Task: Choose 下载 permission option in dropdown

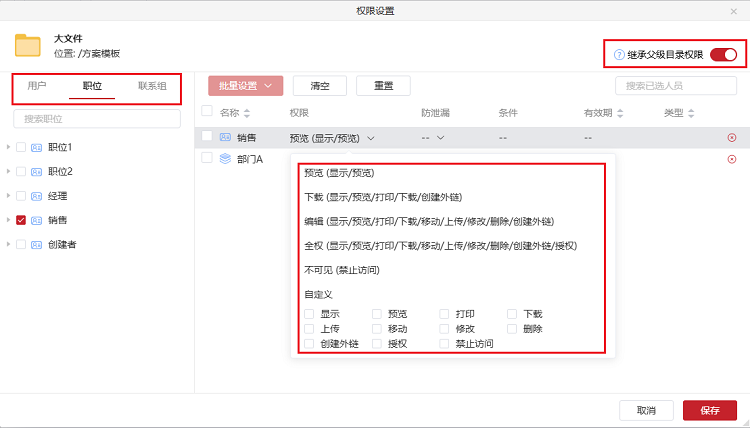Action: (x=383, y=198)
